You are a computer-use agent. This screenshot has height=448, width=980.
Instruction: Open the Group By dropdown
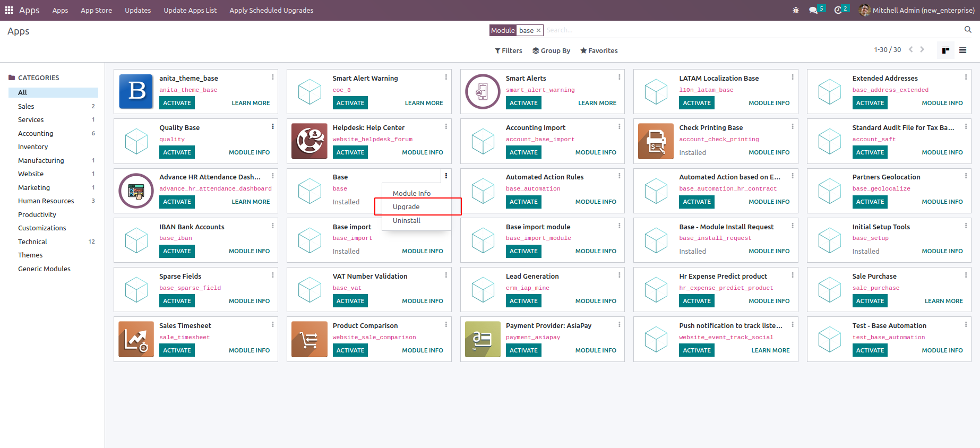point(552,50)
